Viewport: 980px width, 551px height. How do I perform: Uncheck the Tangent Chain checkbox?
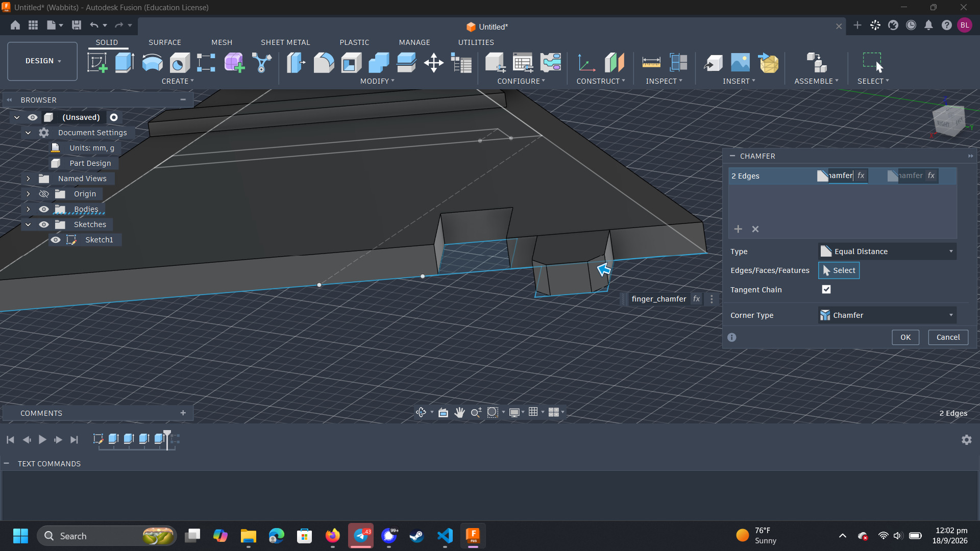[826, 289]
